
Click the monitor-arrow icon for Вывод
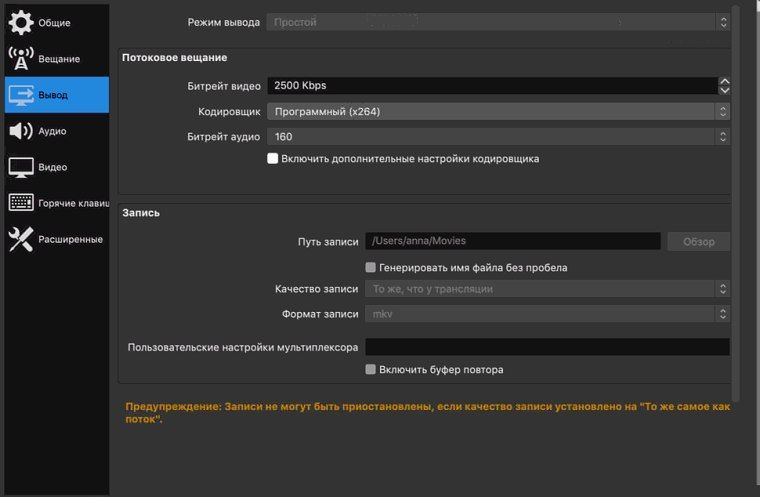coord(21,95)
